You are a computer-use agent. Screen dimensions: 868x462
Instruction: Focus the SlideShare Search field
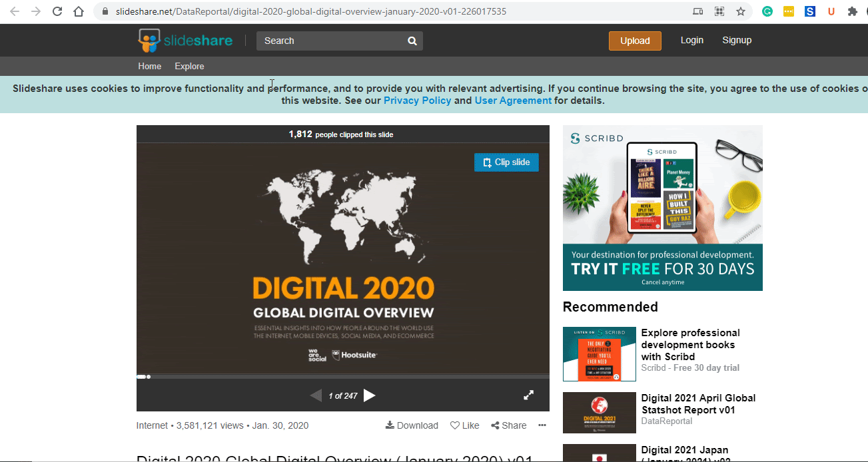(x=331, y=41)
